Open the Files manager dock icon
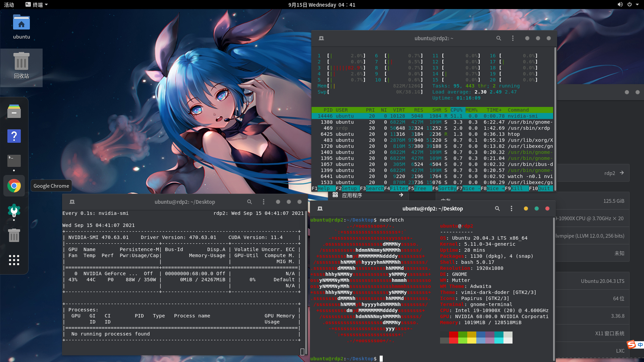644x362 pixels. [x=14, y=111]
